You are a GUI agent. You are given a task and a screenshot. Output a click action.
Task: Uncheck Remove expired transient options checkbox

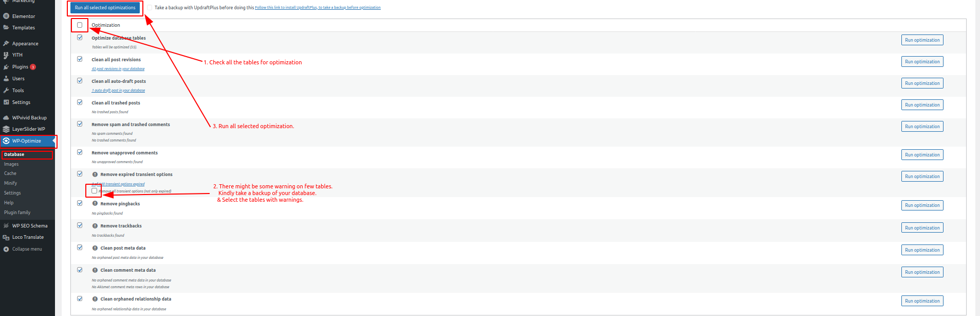[x=80, y=174]
